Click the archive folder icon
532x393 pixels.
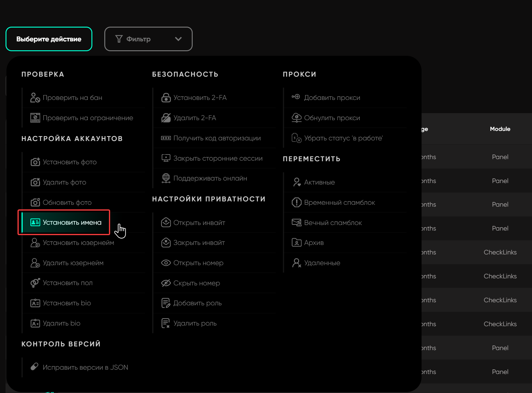coord(296,243)
